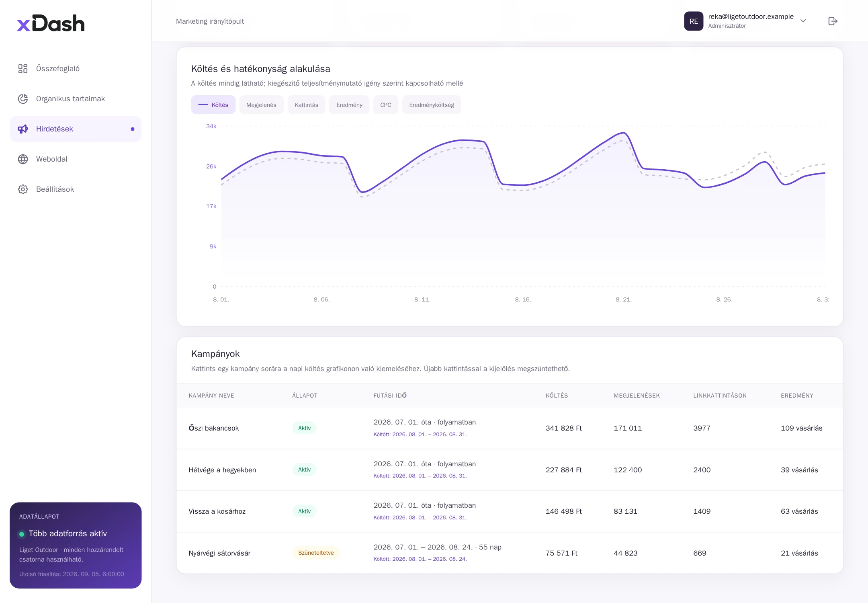The image size is (868, 603).
Task: Select the Nyárvégi sátorvásár campaign
Action: (x=510, y=553)
